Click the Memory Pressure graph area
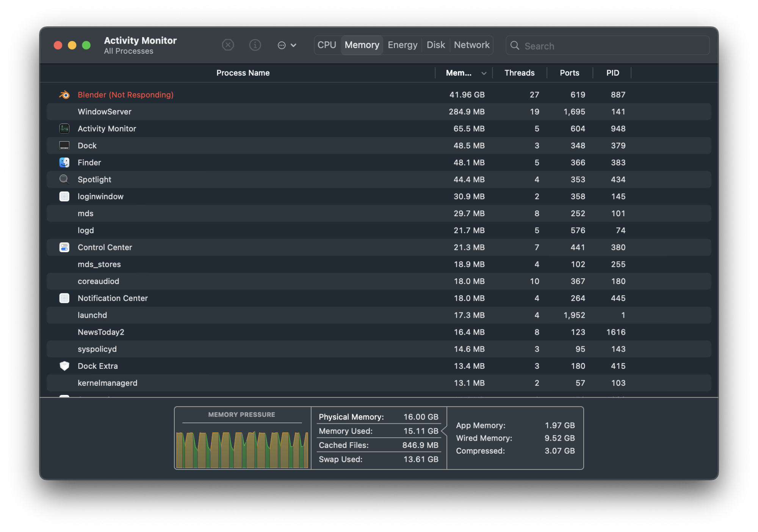758x532 pixels. tap(242, 443)
